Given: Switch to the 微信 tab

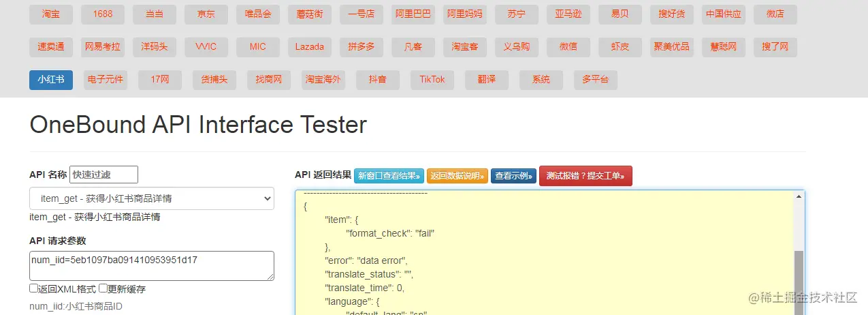Looking at the screenshot, I should [568, 47].
